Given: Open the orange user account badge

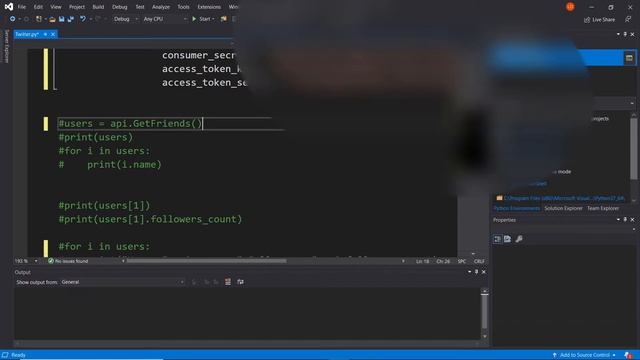Looking at the screenshot, I should click(570, 7).
